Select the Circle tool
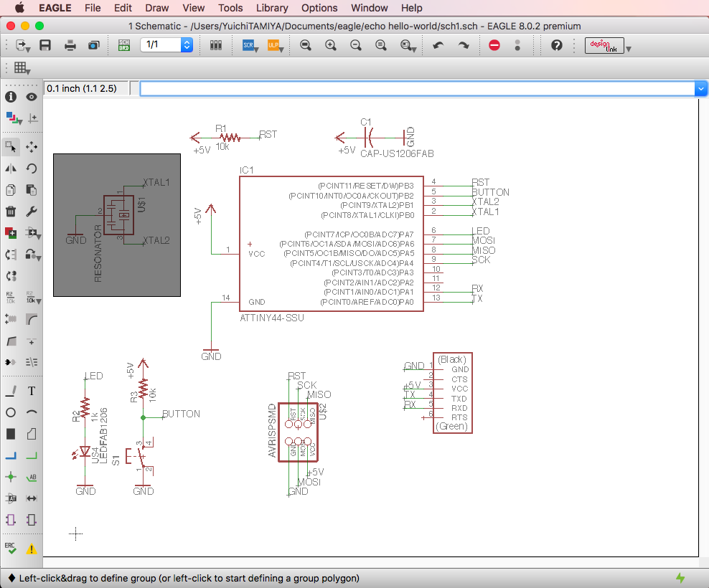The height and width of the screenshot is (588, 709). (x=11, y=412)
